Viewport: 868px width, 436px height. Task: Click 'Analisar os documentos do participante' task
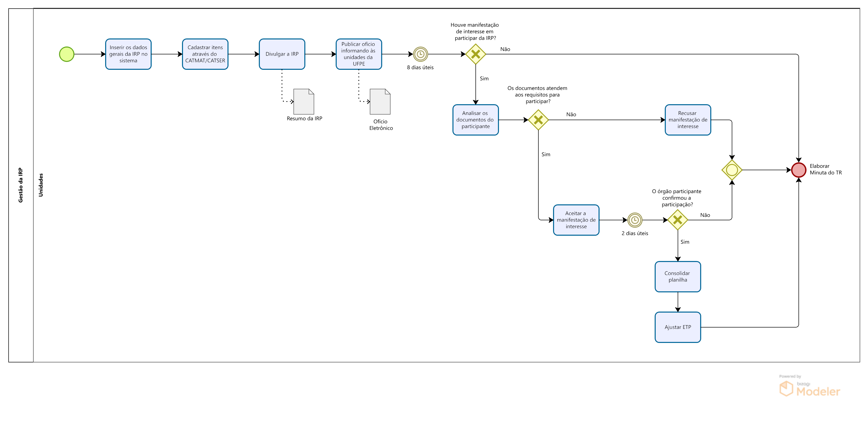pyautogui.click(x=475, y=120)
